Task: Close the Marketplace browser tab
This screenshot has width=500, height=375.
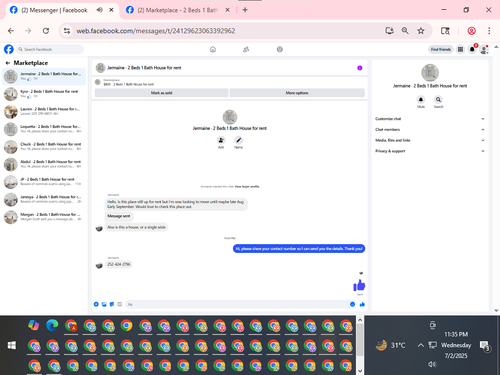Action: pos(227,10)
